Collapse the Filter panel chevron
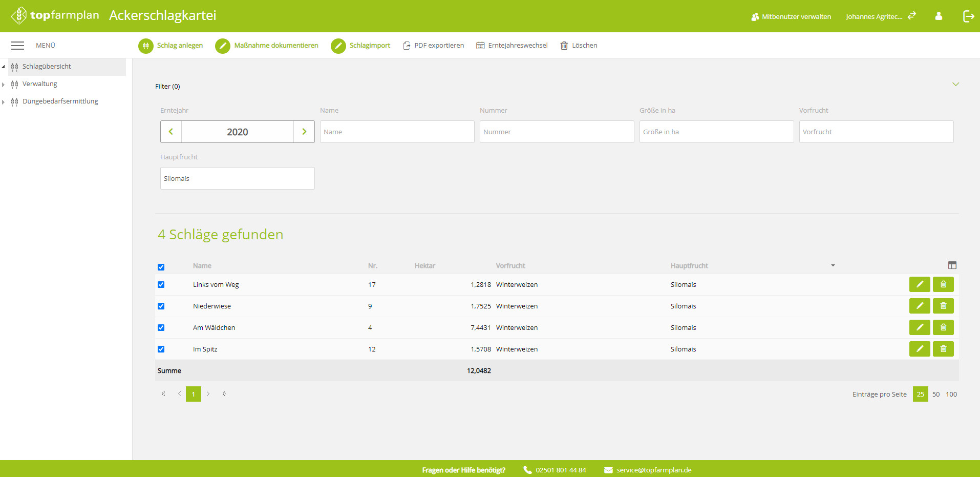The width and height of the screenshot is (980, 477). point(955,85)
